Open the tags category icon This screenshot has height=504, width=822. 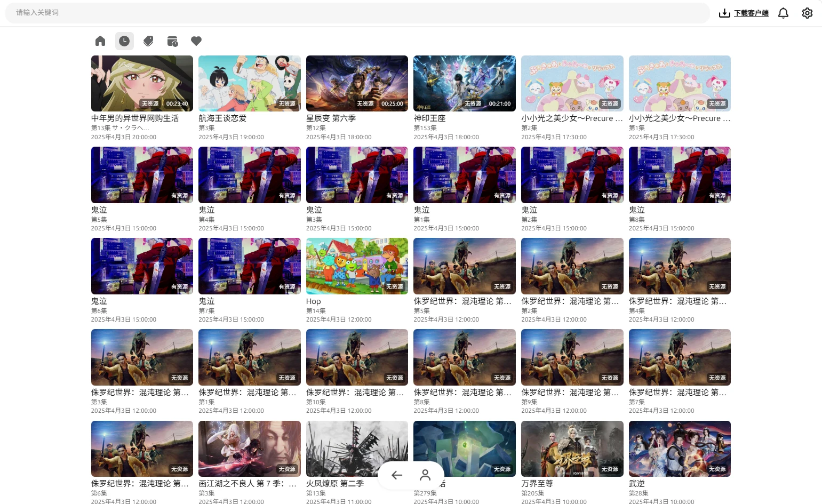pos(148,41)
